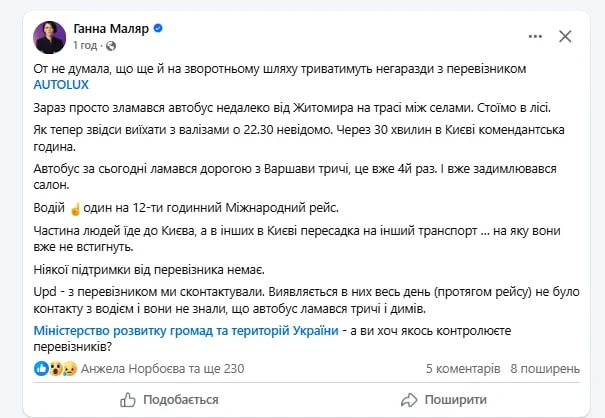Click the pointing finger emoji after Водій
The width and height of the screenshot is (605, 418).
point(75,209)
